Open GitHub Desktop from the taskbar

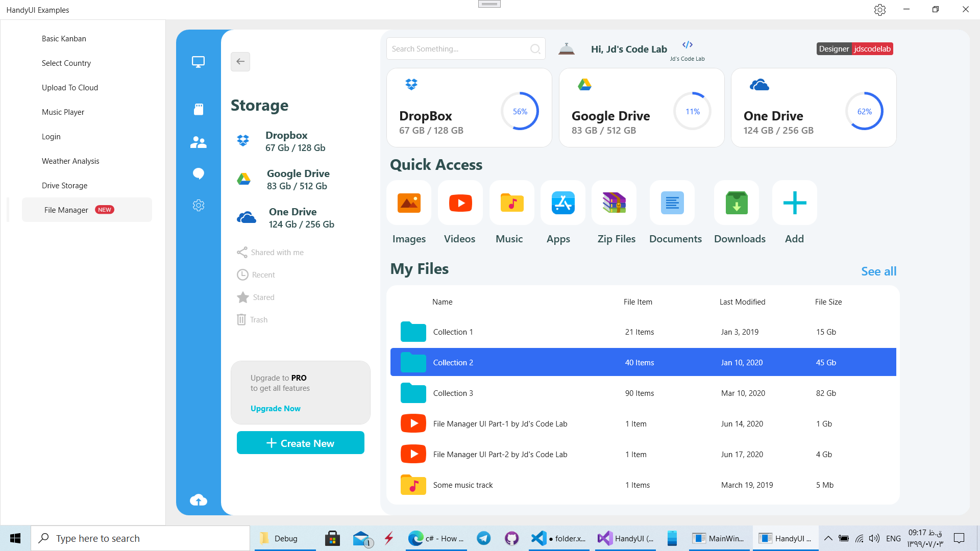(511, 538)
